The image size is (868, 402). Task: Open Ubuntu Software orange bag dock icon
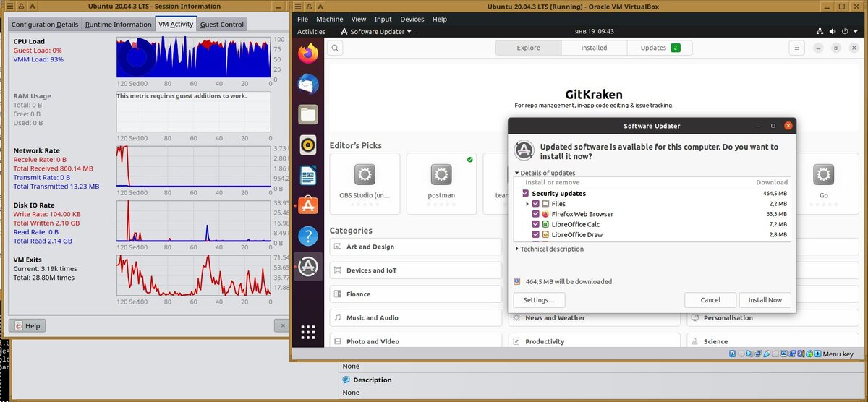(308, 205)
